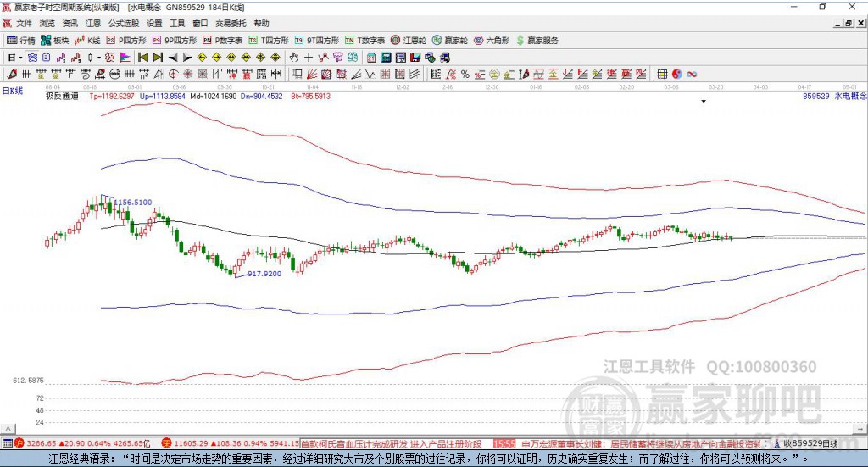The height and width of the screenshot is (467, 868).
Task: Click the 日K线 label
Action: [13, 91]
